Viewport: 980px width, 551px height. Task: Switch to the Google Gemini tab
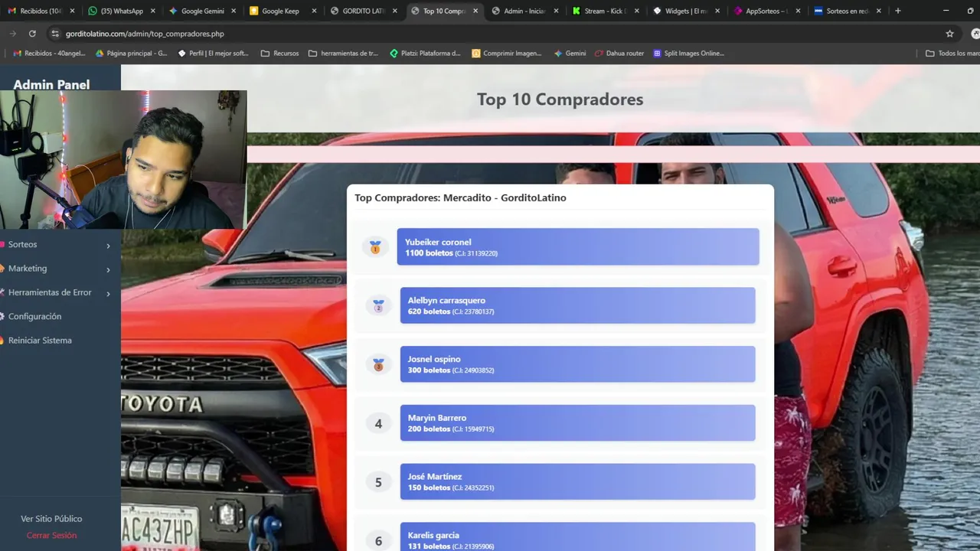tap(202, 11)
